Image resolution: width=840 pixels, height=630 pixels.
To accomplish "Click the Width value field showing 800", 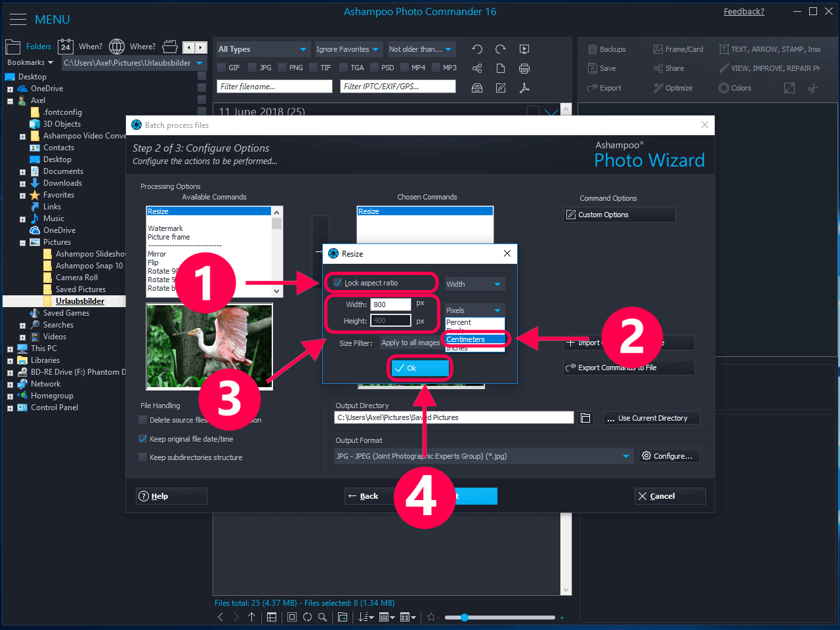I will (x=391, y=304).
